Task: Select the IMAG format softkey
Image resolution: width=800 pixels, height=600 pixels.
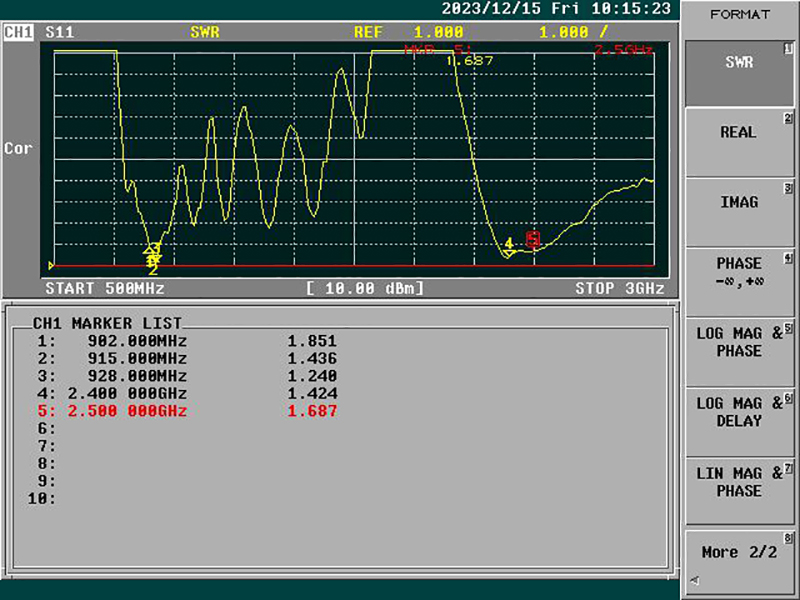Action: (739, 213)
